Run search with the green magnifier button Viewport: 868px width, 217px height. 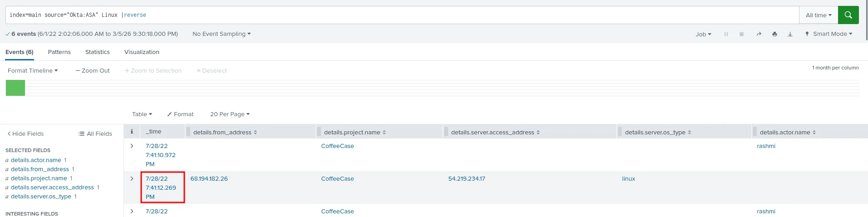(848, 15)
